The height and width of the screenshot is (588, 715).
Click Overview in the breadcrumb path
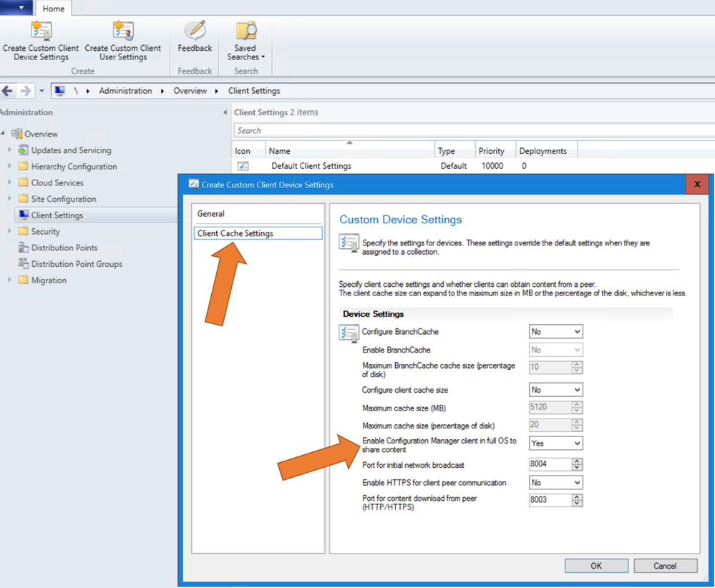[x=190, y=91]
